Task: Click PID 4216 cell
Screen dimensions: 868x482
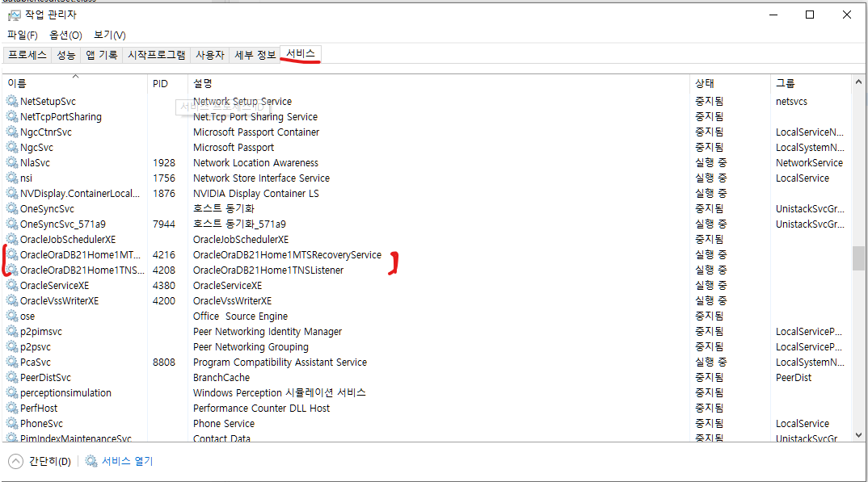Action: click(x=164, y=255)
